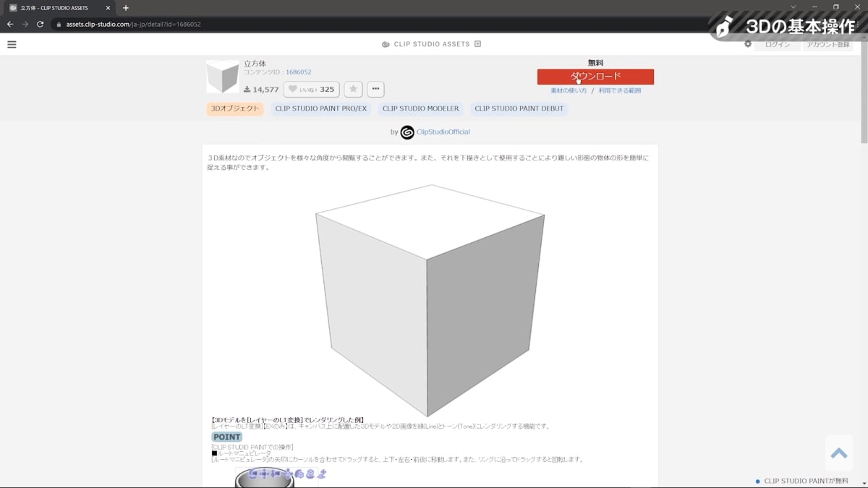Click the site lock icon in address bar
Image resolution: width=868 pixels, height=488 pixels.
59,24
